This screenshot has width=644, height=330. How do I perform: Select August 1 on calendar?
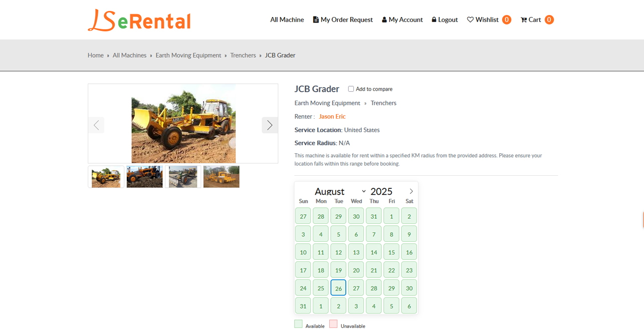(391, 216)
